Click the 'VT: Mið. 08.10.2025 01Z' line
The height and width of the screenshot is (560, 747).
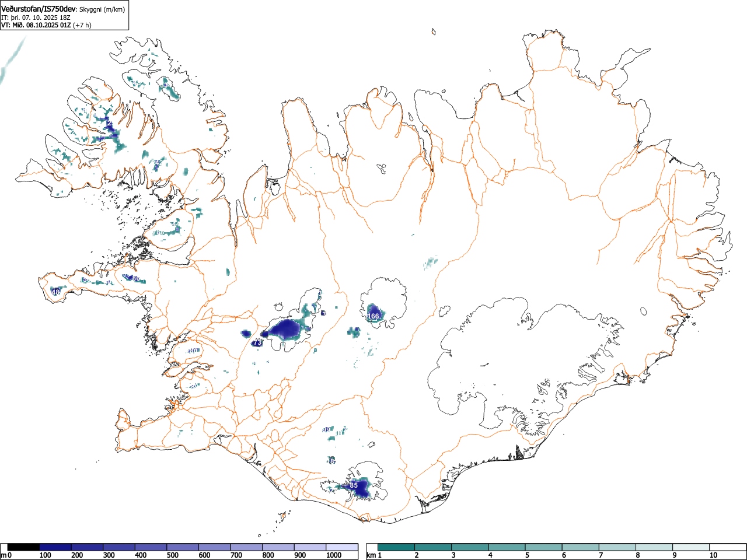click(x=36, y=25)
